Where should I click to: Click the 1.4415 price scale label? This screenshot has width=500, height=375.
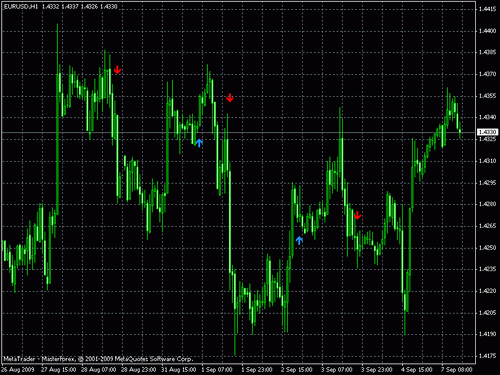click(x=487, y=9)
